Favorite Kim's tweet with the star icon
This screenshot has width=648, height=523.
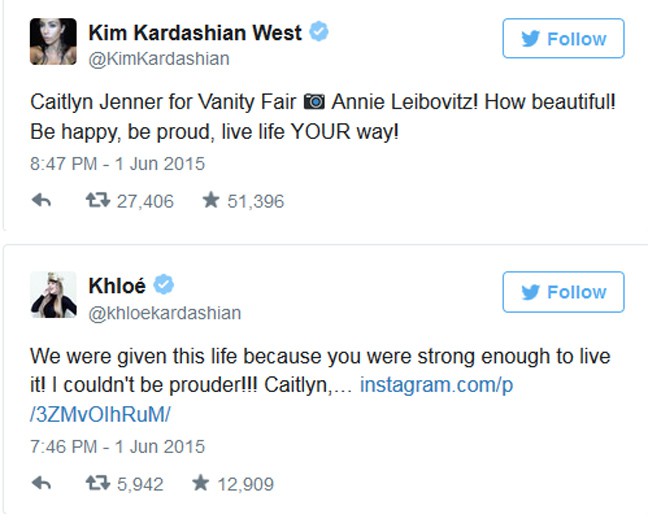click(x=210, y=201)
